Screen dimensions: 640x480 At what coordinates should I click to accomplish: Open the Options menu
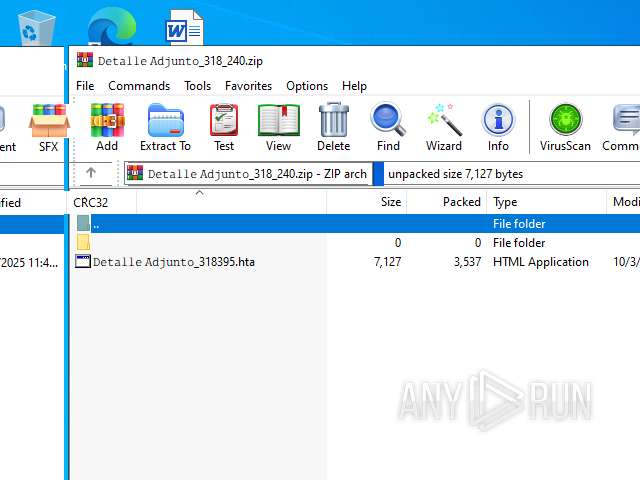pyautogui.click(x=307, y=86)
